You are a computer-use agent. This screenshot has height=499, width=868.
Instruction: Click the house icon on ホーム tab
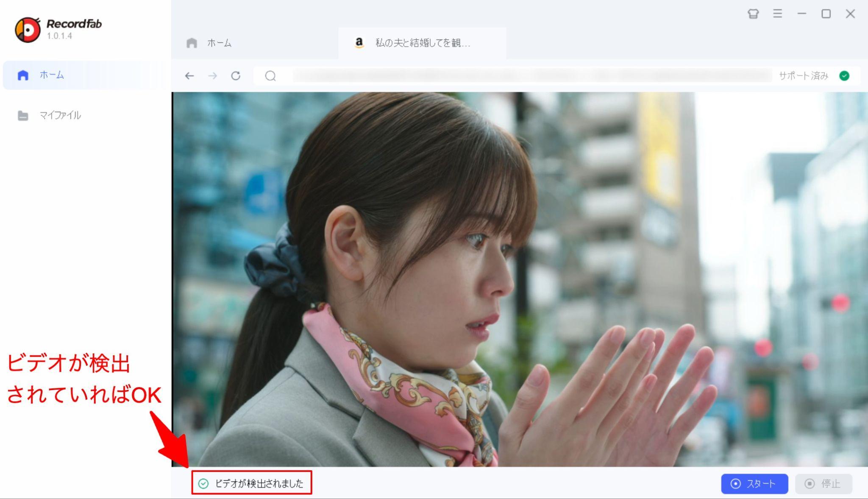click(x=192, y=43)
